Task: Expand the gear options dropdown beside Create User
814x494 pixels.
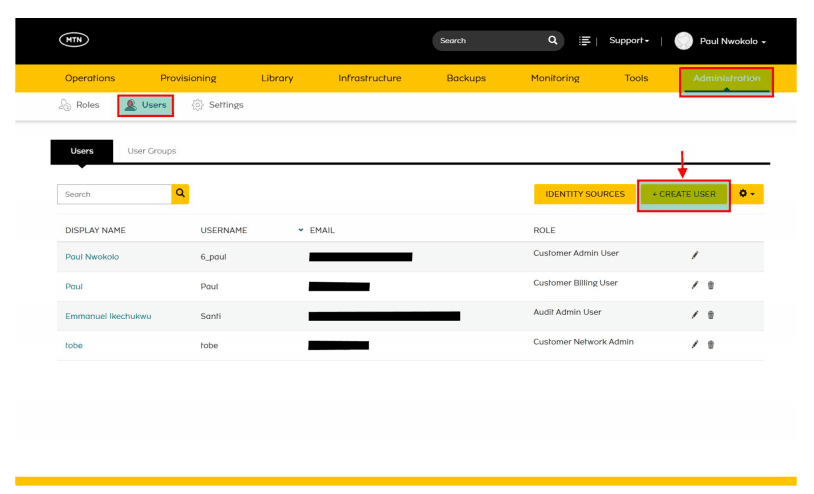Action: point(747,194)
